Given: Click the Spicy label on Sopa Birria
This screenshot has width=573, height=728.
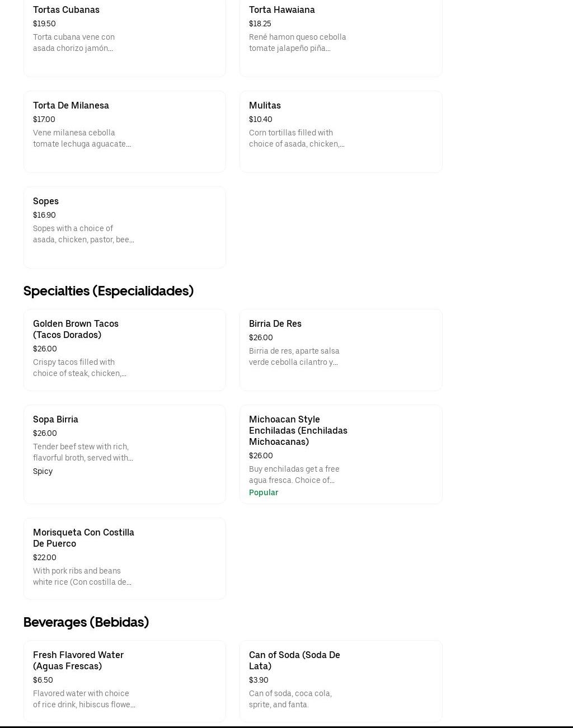Looking at the screenshot, I should [x=43, y=471].
